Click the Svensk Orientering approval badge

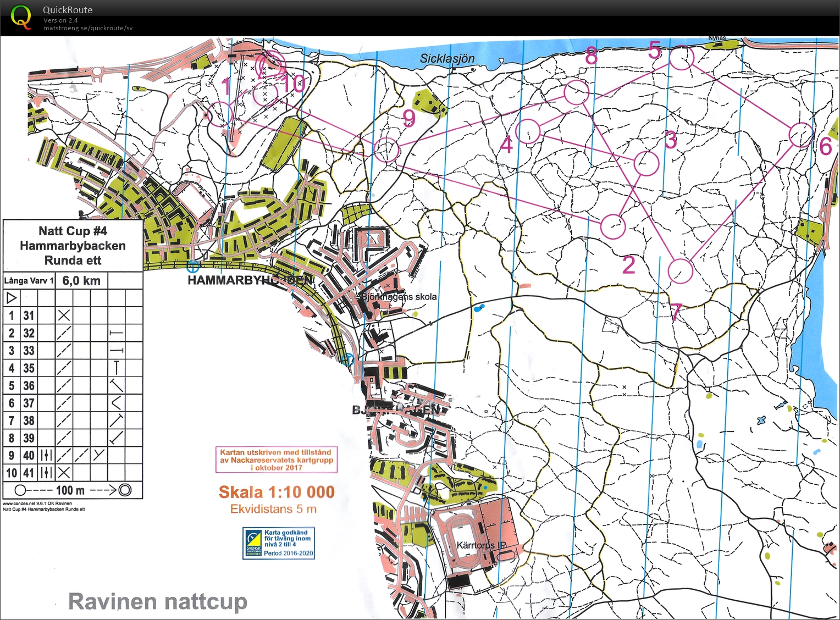pyautogui.click(x=279, y=543)
